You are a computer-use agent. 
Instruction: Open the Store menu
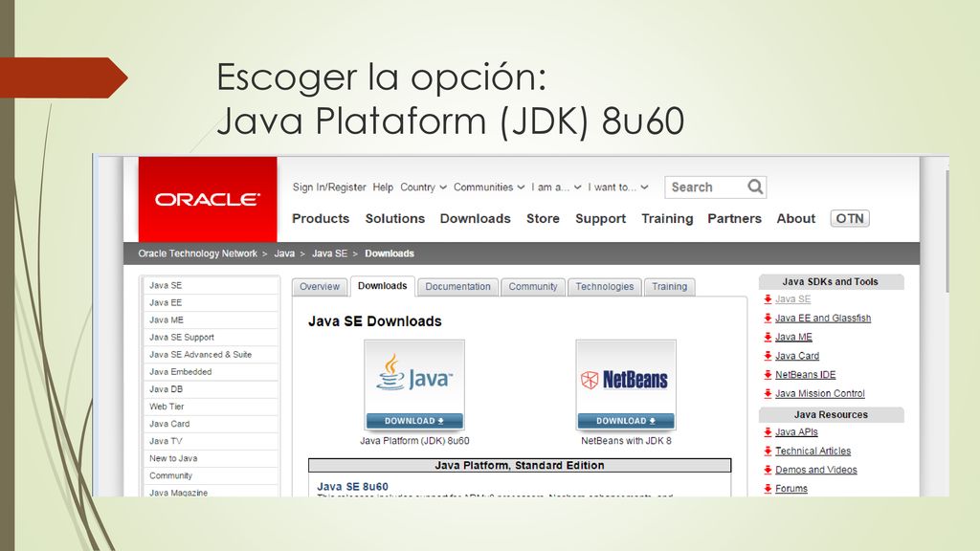pos(543,218)
